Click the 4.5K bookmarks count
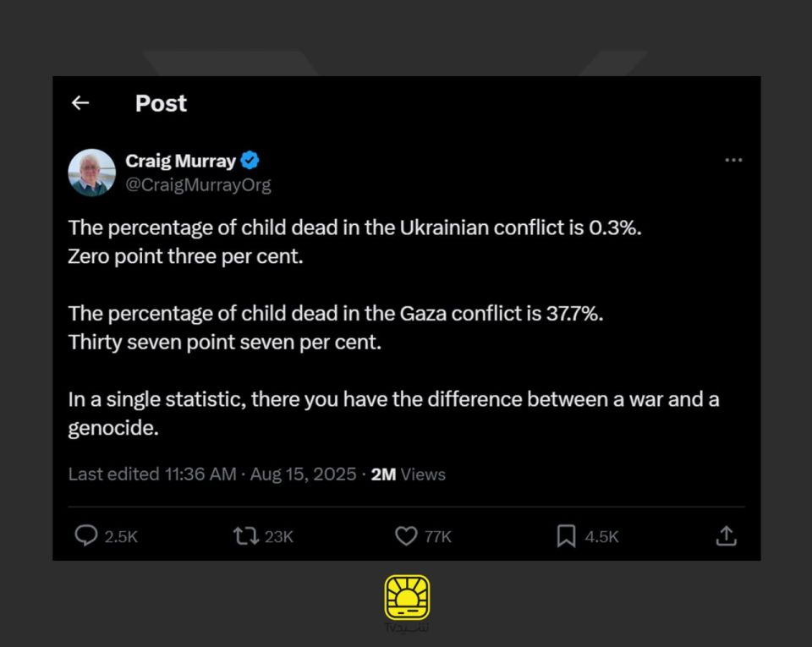 (601, 536)
